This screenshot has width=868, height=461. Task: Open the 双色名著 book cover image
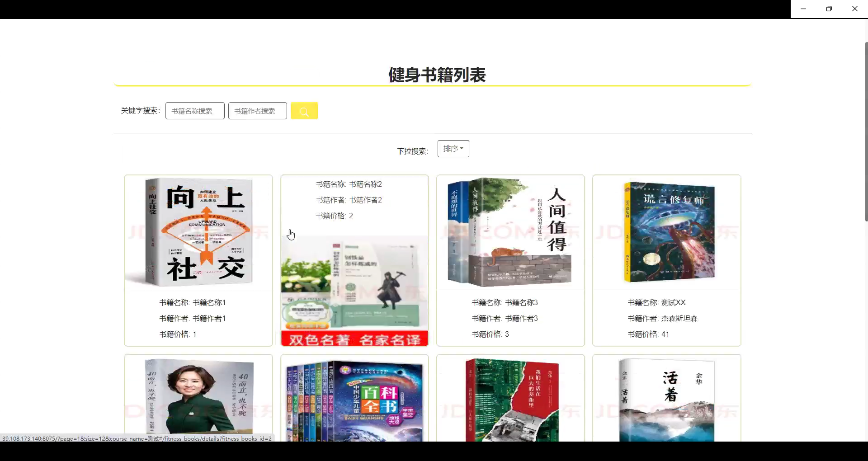coord(354,291)
